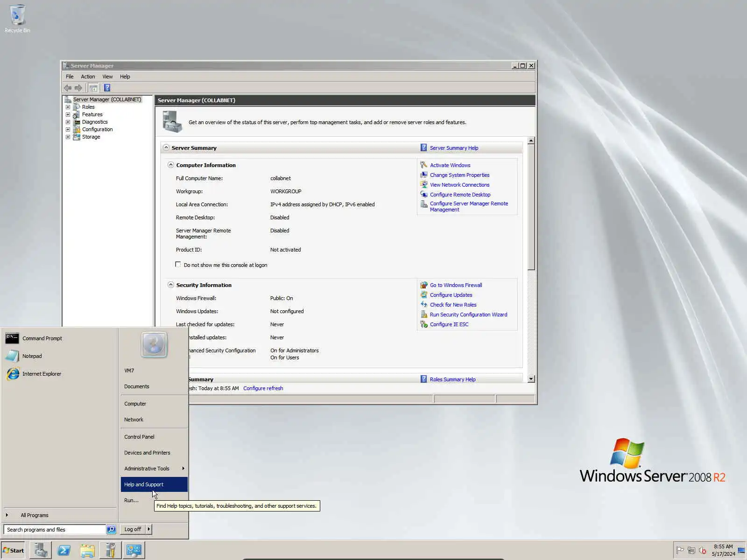This screenshot has height=560, width=747.
Task: Click the Configure IE ESC icon
Action: [423, 324]
